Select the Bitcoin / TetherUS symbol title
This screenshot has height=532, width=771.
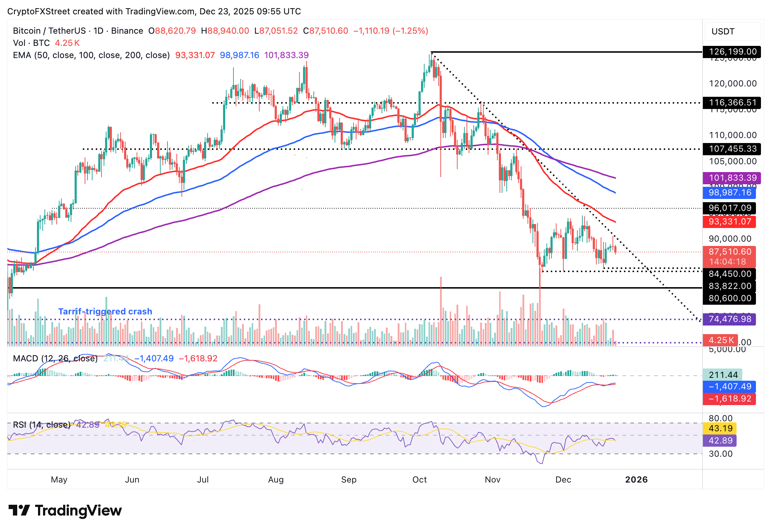(50, 31)
